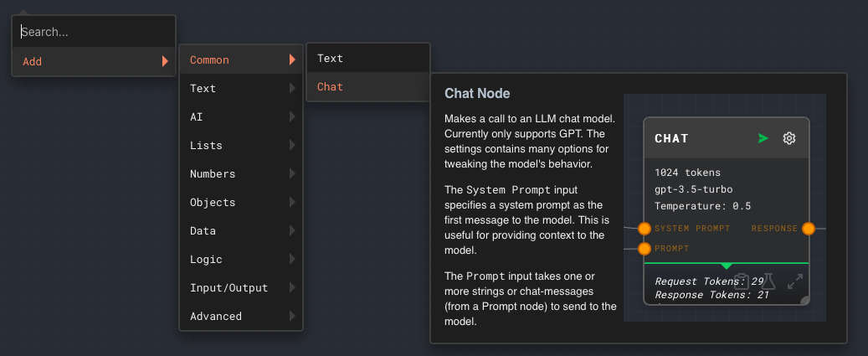The width and height of the screenshot is (868, 356).
Task: Click the flask test icon in Chat node
Action: click(768, 281)
